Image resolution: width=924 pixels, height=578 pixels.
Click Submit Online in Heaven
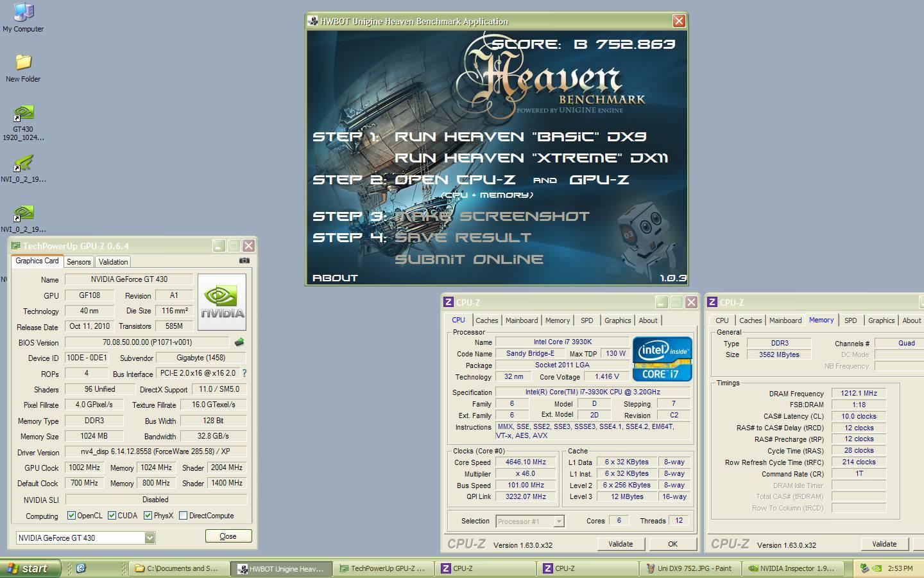pyautogui.click(x=469, y=259)
